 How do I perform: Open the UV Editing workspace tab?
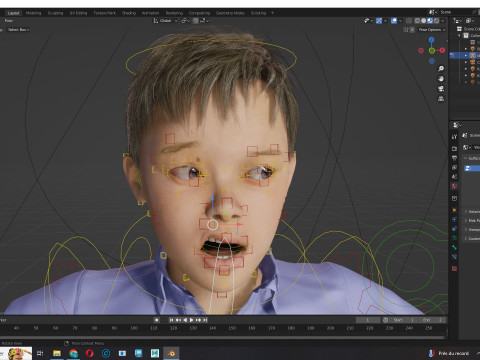tap(78, 13)
